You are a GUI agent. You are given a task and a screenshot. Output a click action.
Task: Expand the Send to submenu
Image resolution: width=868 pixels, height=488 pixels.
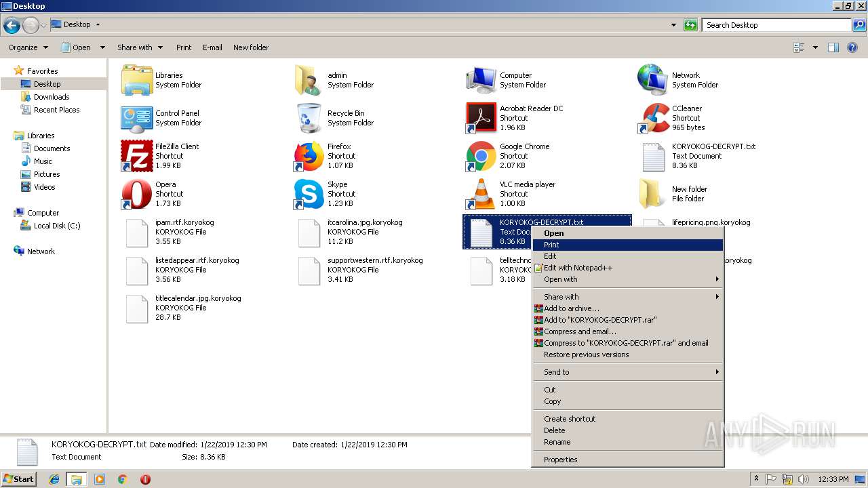tap(628, 372)
